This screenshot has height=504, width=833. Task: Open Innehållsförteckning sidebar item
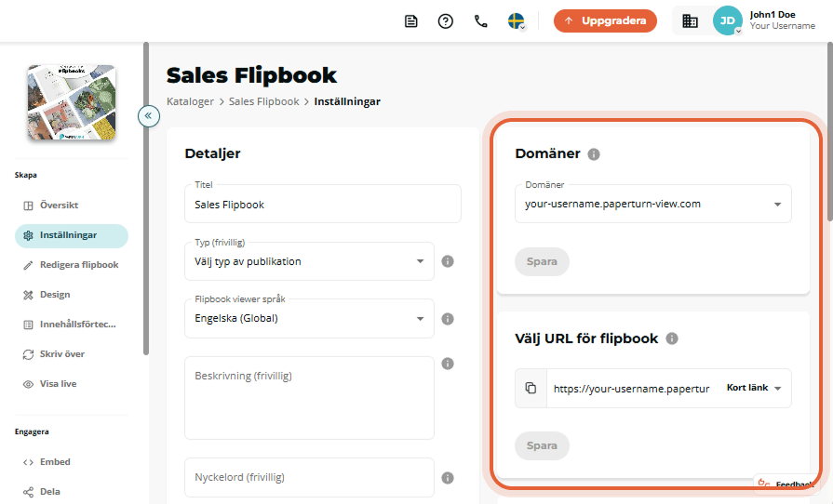click(71, 325)
